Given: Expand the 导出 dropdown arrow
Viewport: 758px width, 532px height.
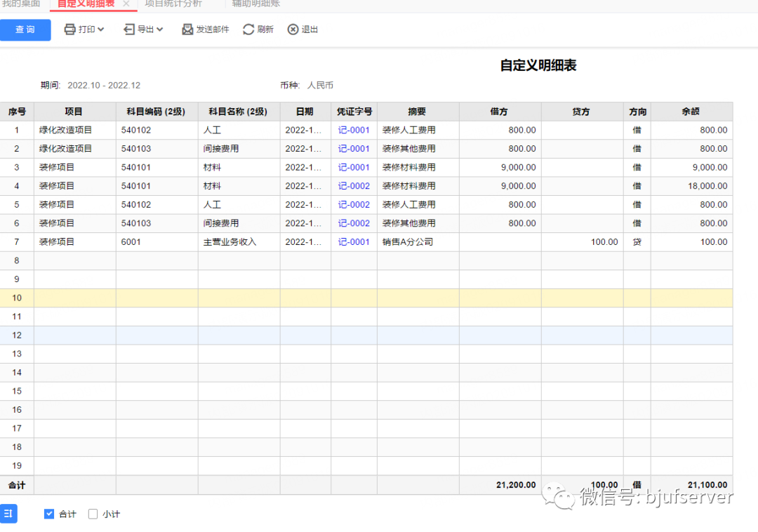Looking at the screenshot, I should tap(160, 29).
